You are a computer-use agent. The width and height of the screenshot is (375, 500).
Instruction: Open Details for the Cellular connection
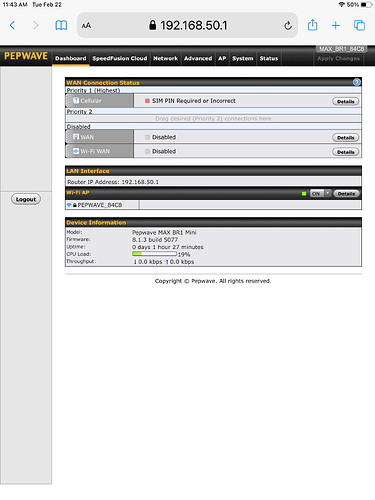(346, 101)
